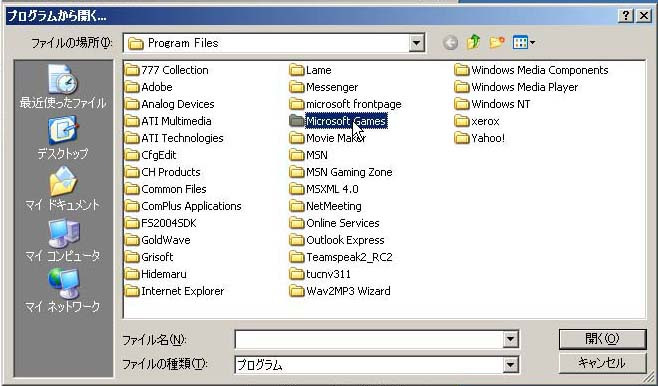Select the NetMeeting folder name
Viewport: 658px width, 386px height.
pyautogui.click(x=334, y=206)
